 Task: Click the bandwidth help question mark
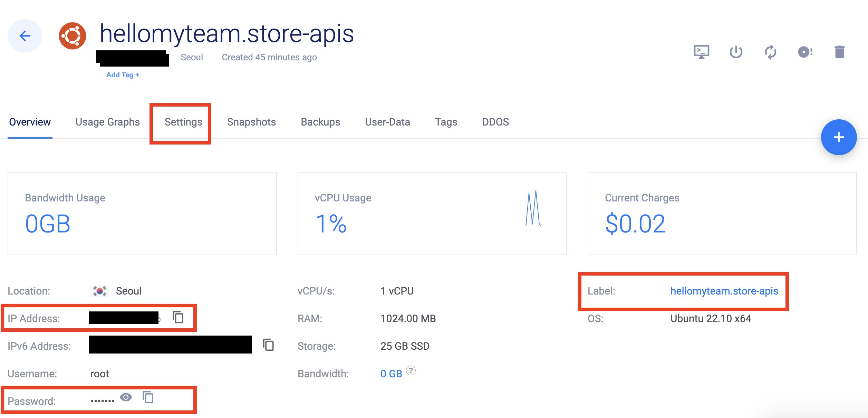pyautogui.click(x=411, y=371)
